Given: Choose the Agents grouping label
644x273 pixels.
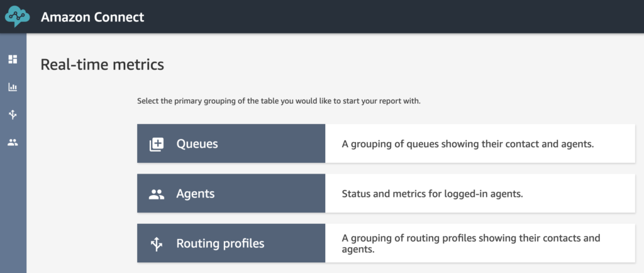Looking at the screenshot, I should (x=196, y=193).
